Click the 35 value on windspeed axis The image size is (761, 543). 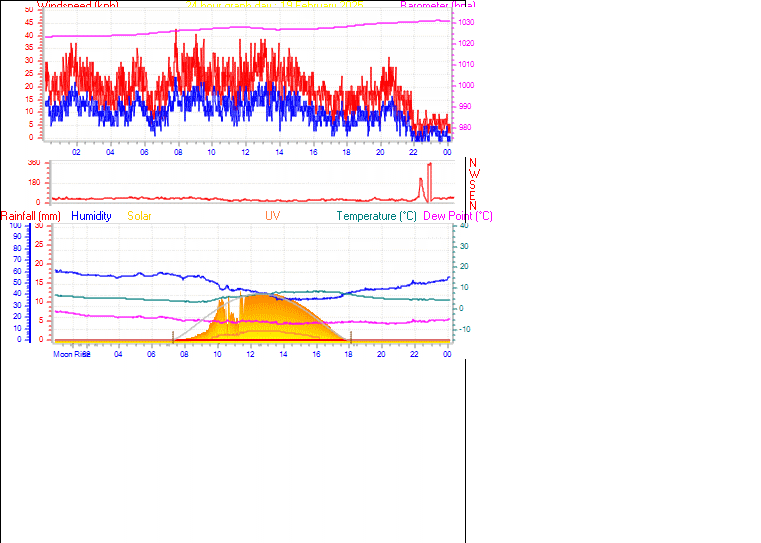(x=29, y=48)
